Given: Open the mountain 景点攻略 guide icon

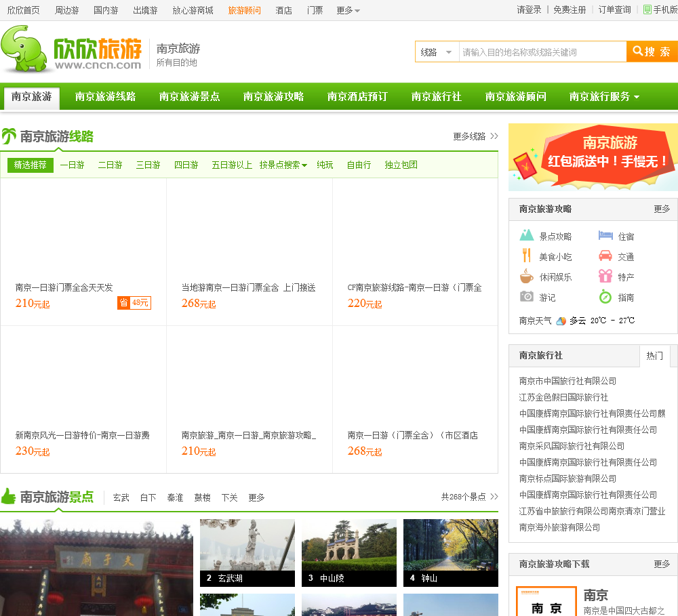Looking at the screenshot, I should [526, 235].
